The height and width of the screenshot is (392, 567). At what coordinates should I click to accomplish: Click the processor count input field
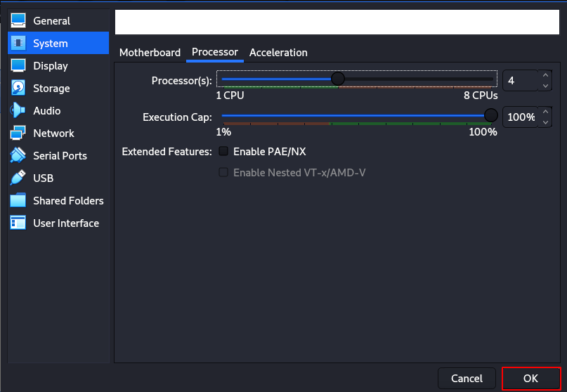pos(521,80)
